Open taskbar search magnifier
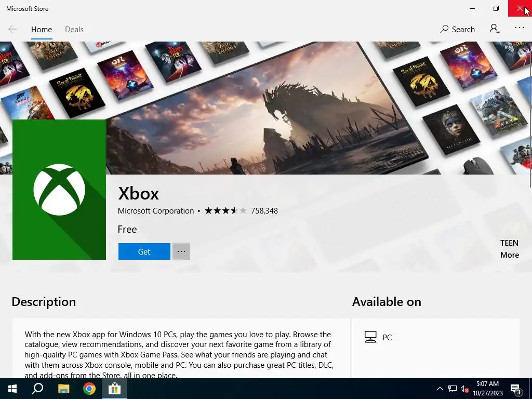532x399 pixels. pyautogui.click(x=37, y=389)
